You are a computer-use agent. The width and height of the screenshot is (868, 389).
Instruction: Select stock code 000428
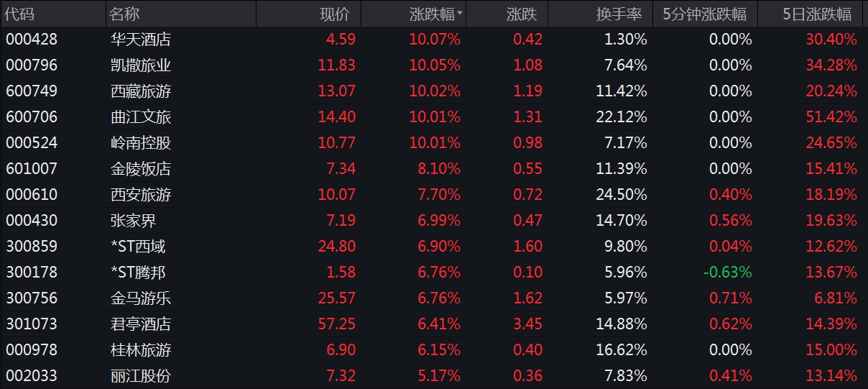32,40
